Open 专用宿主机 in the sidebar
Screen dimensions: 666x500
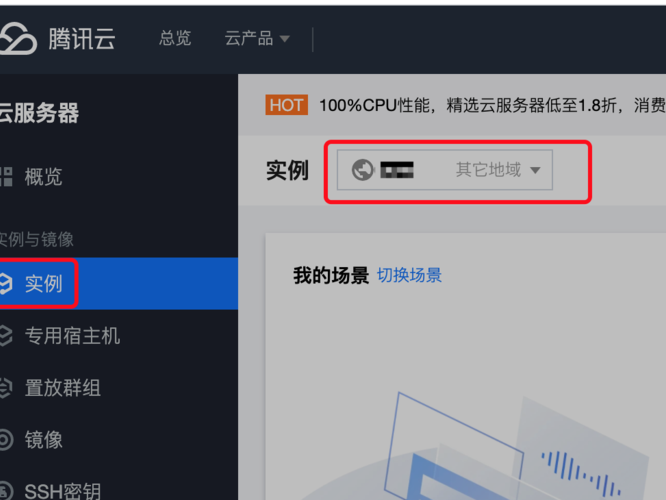(x=72, y=336)
